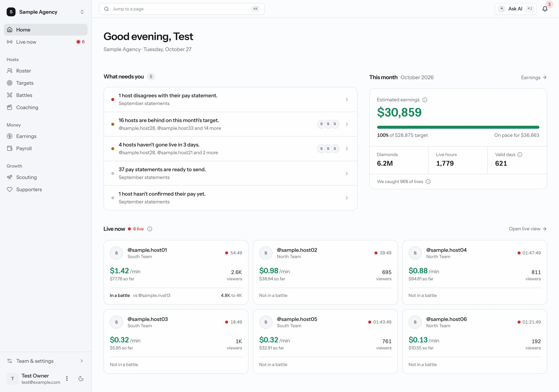Click avatars on the haven't gone live row
Screen dimensions: 559x392
pos(328,149)
